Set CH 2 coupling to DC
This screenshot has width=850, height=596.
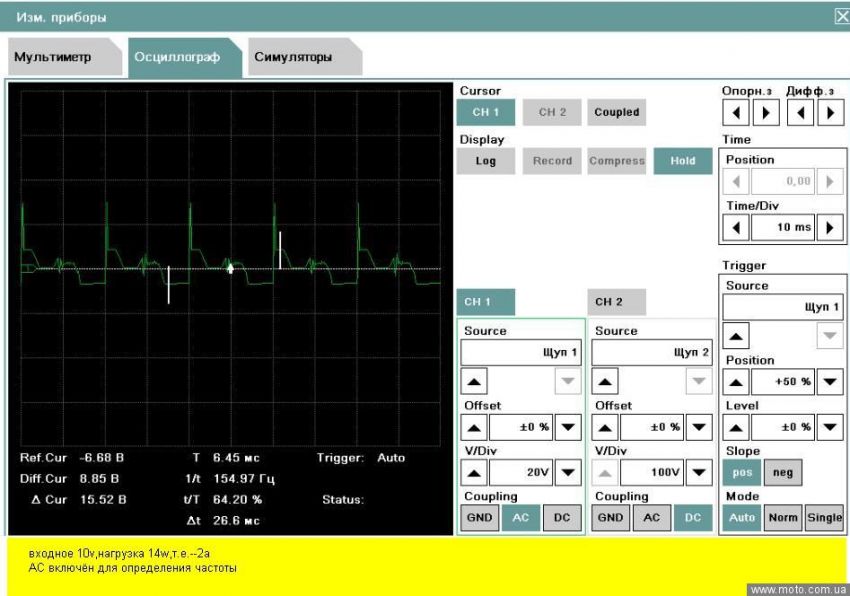693,518
